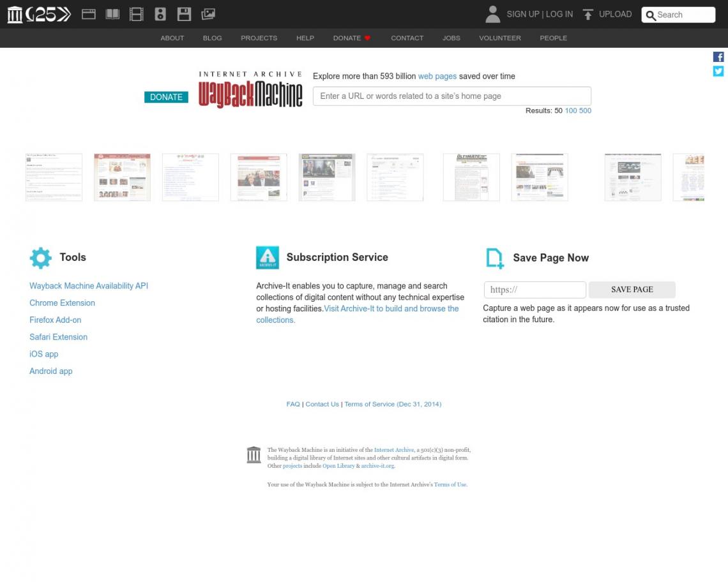Share via the Twitter icon
The image size is (728, 582).
(718, 71)
